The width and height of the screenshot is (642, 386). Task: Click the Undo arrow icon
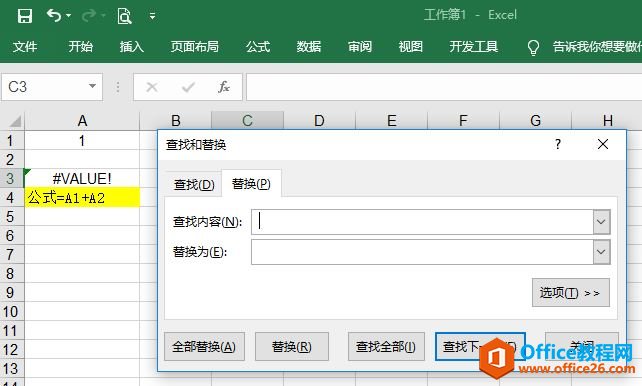54,16
